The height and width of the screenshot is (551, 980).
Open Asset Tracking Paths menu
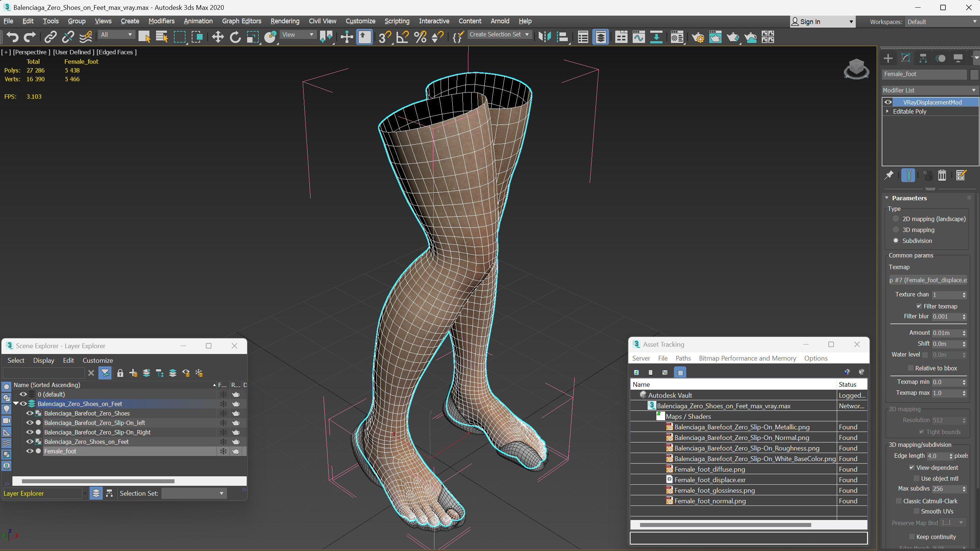coord(683,358)
